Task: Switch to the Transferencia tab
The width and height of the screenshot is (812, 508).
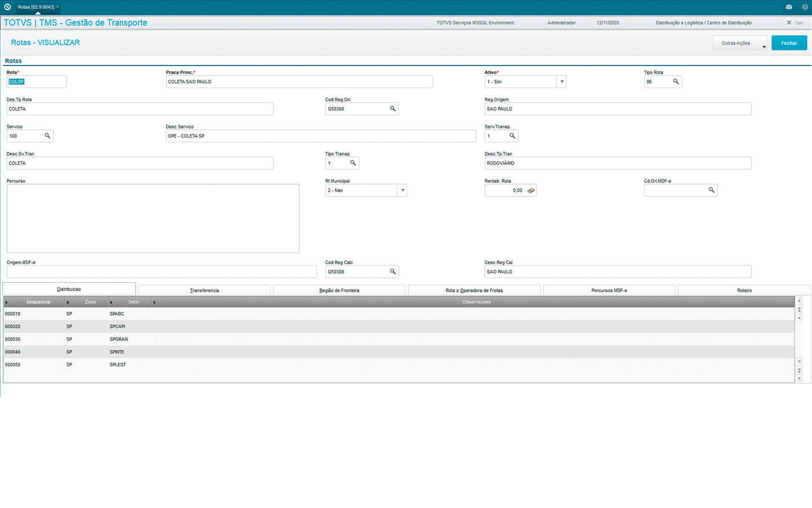Action: tap(204, 290)
